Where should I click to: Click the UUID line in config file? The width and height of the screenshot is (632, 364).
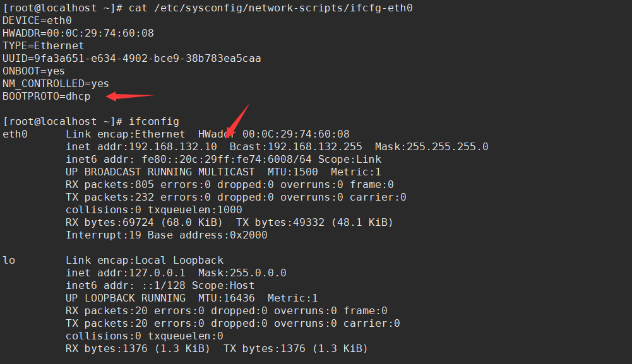(131, 58)
